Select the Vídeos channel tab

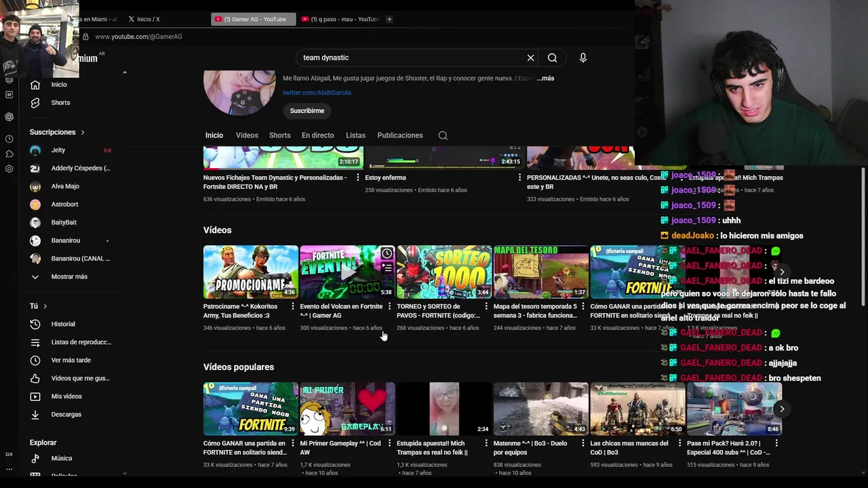tap(247, 136)
